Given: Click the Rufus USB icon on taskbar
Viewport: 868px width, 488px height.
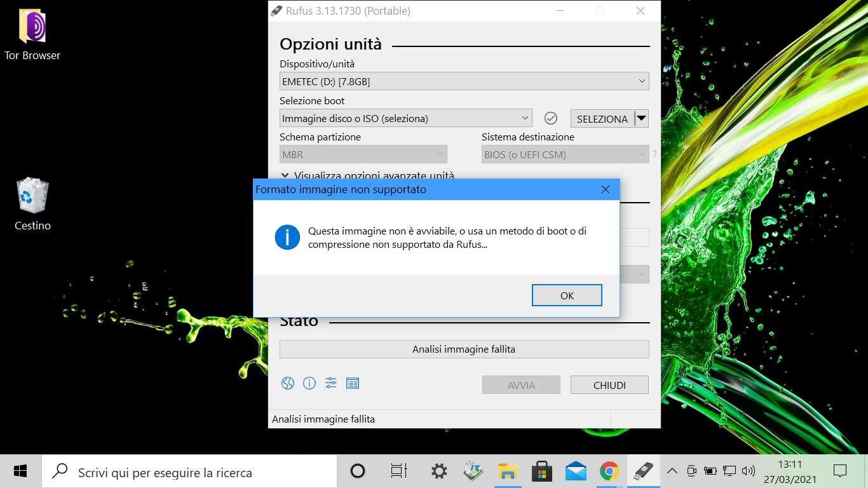Looking at the screenshot, I should pyautogui.click(x=643, y=471).
